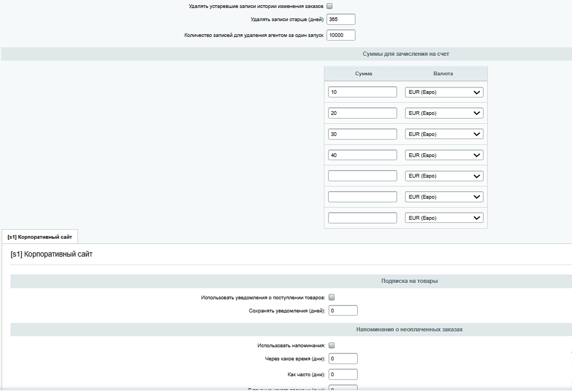Click the delete records older than days field
The width and height of the screenshot is (572, 392).
pyautogui.click(x=341, y=19)
